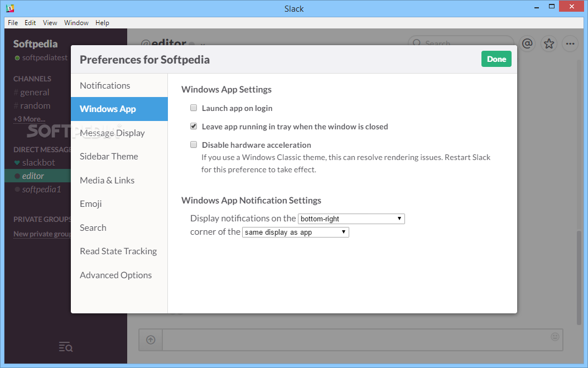588x368 pixels.
Task: Switch to Sidebar Theme preferences
Action: (119, 157)
